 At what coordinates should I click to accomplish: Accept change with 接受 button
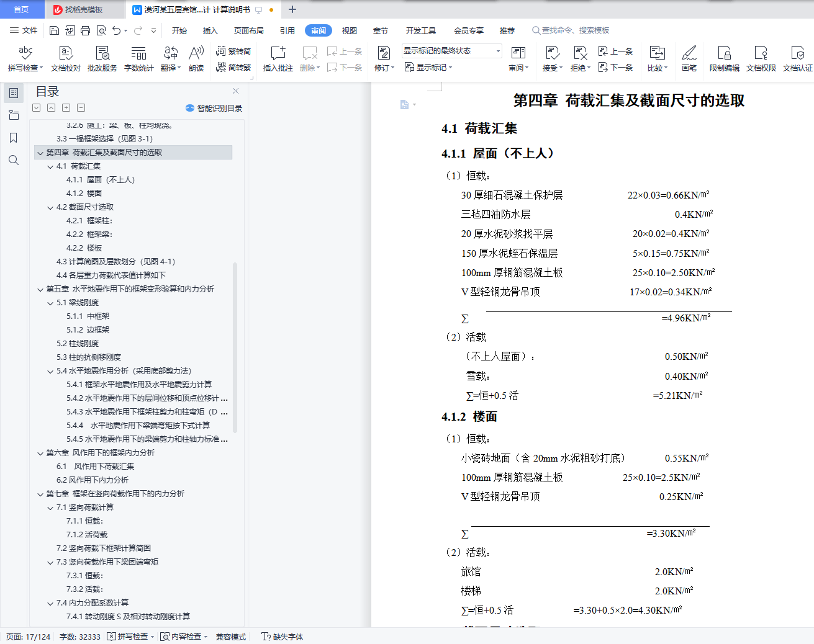[x=552, y=59]
